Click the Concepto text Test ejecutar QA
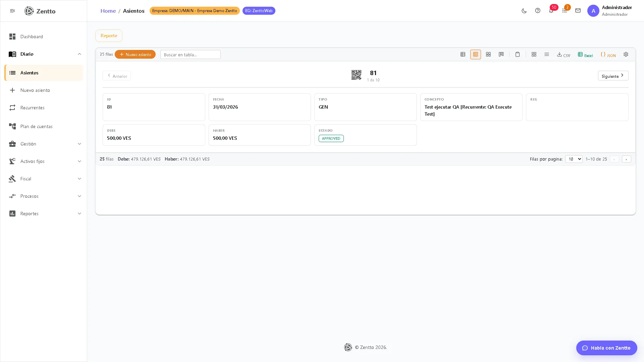This screenshot has width=644, height=362. click(x=468, y=110)
